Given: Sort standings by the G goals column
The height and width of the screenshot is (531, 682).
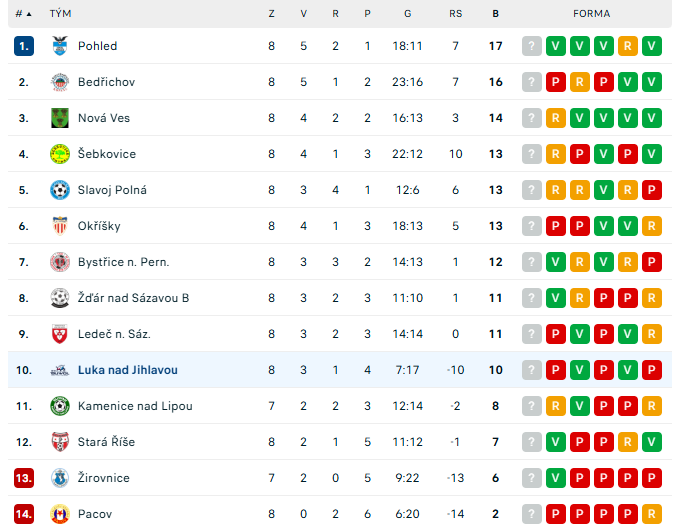Looking at the screenshot, I should [408, 14].
